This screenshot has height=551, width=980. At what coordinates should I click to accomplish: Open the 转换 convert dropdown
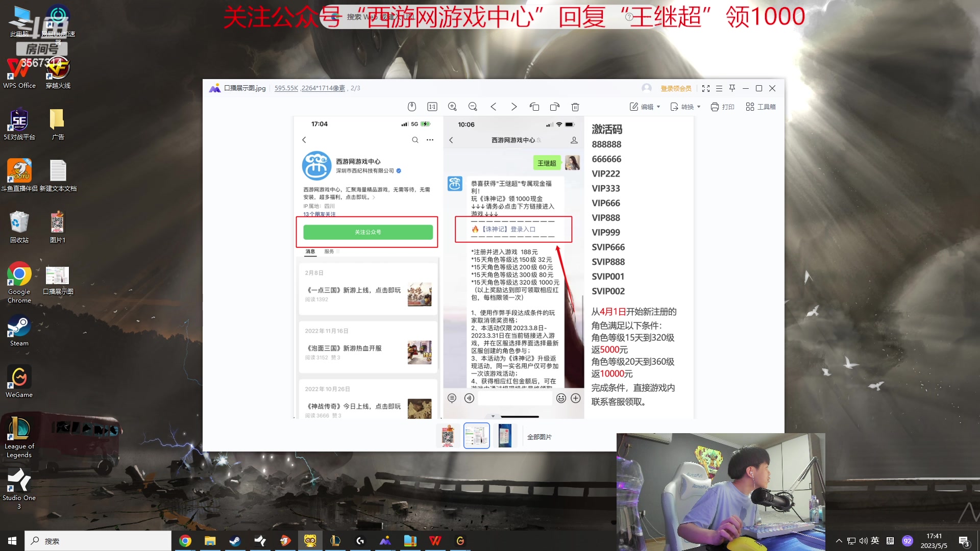tap(685, 107)
